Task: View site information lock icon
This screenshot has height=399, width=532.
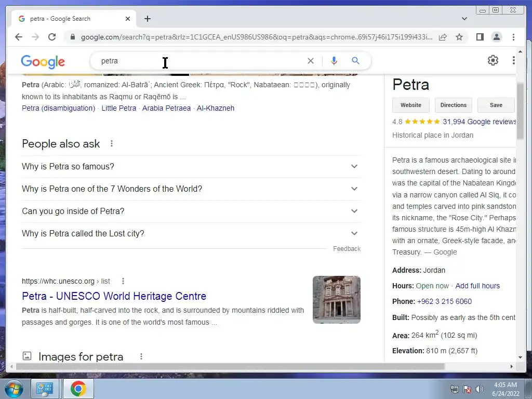Action: (72, 37)
